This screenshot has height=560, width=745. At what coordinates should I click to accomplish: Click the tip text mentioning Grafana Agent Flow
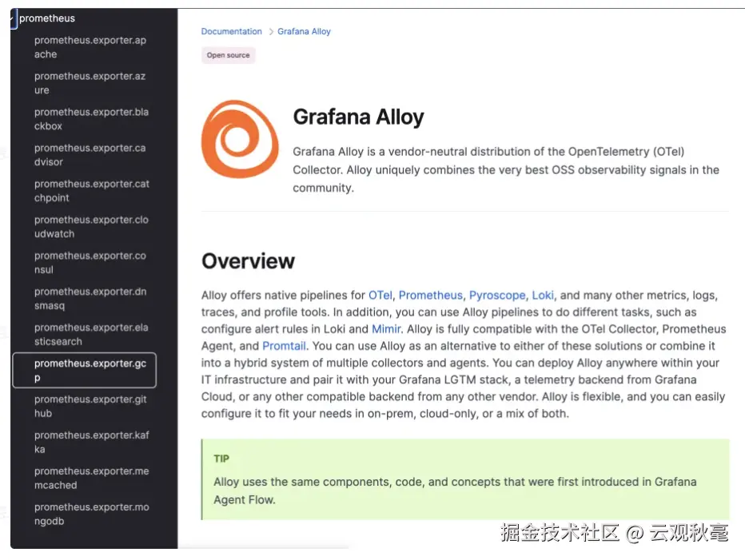[455, 490]
